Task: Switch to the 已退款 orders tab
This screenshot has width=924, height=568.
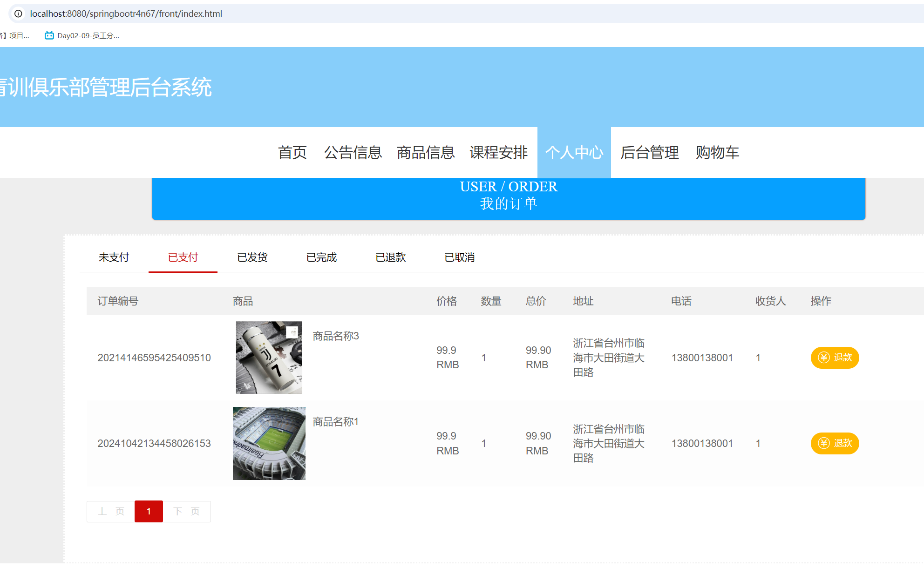Action: click(391, 257)
